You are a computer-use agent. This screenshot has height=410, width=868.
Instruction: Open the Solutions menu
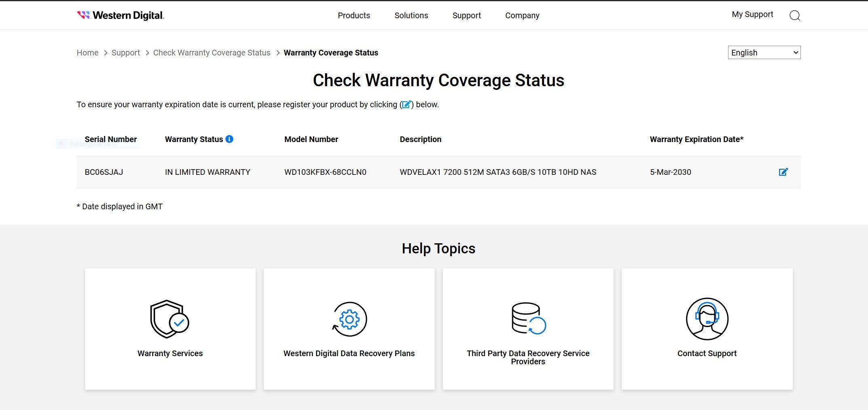click(411, 15)
